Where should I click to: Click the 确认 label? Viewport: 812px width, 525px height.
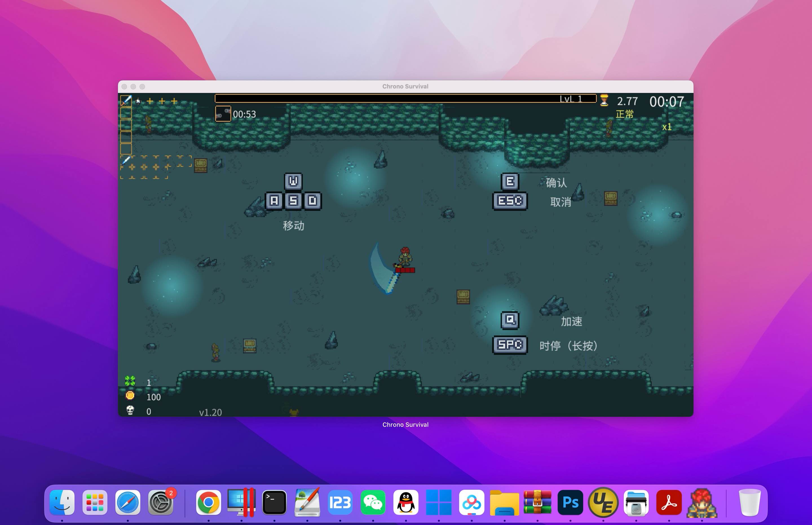[556, 183]
